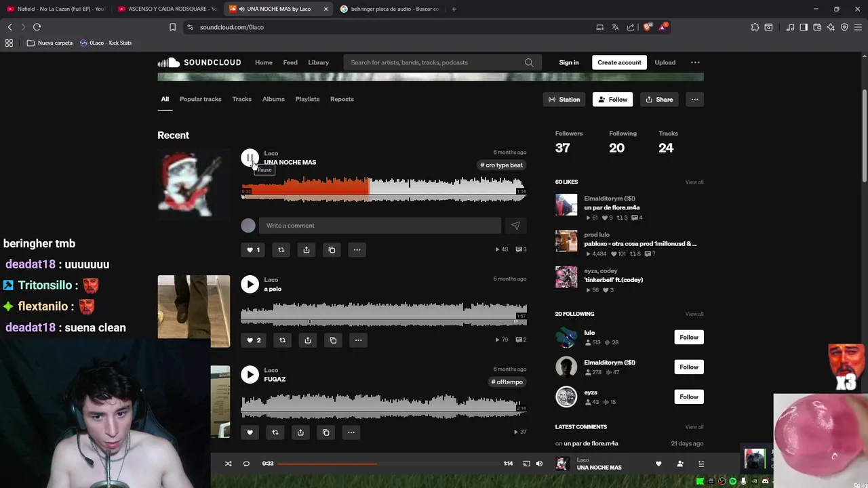Open the Feed page

click(x=290, y=62)
